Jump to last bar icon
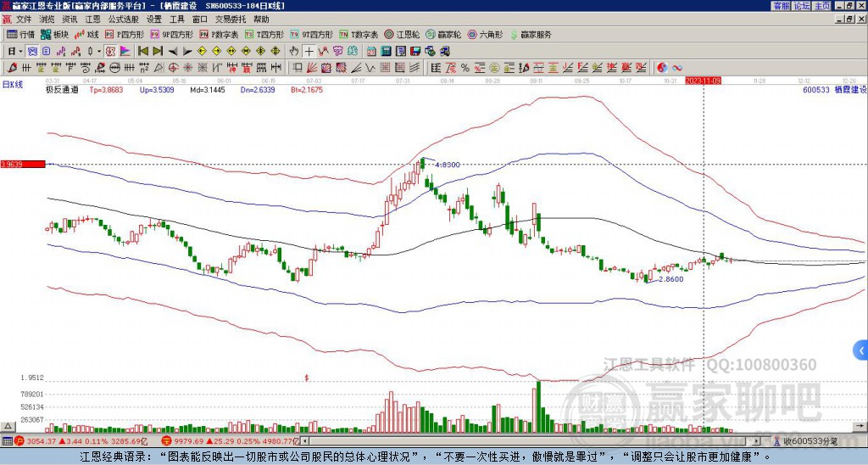Screen dimensions: 868x465 (x=158, y=51)
